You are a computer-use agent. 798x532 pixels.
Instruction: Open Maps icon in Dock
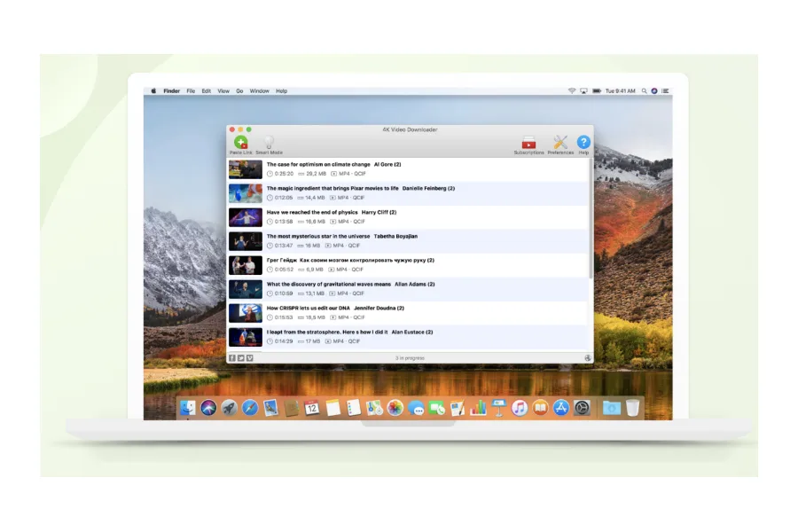[374, 408]
